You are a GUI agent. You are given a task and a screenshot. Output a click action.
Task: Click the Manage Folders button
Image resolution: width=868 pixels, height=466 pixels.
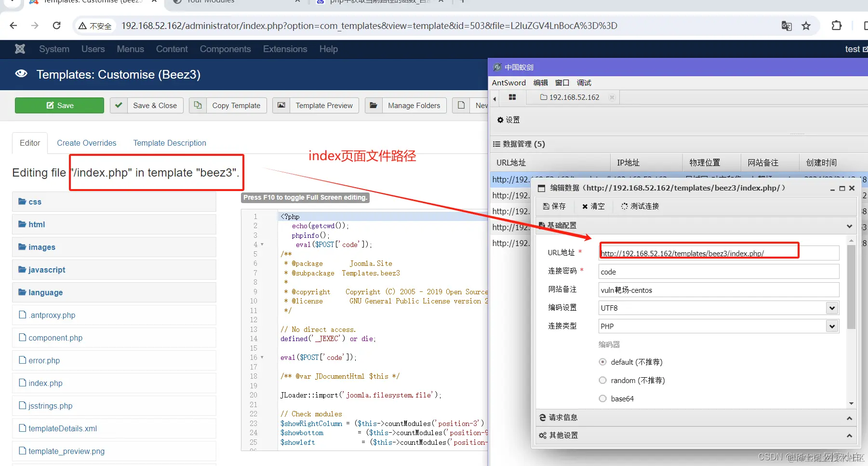click(405, 105)
